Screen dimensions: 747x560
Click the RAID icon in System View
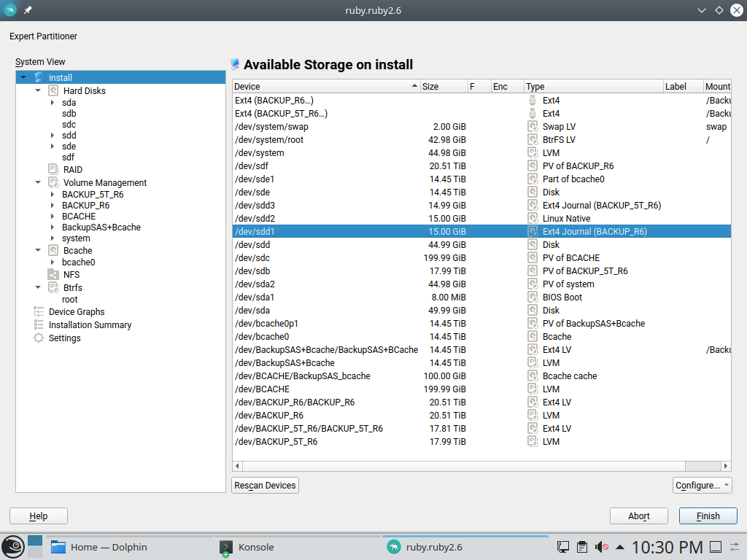click(53, 169)
